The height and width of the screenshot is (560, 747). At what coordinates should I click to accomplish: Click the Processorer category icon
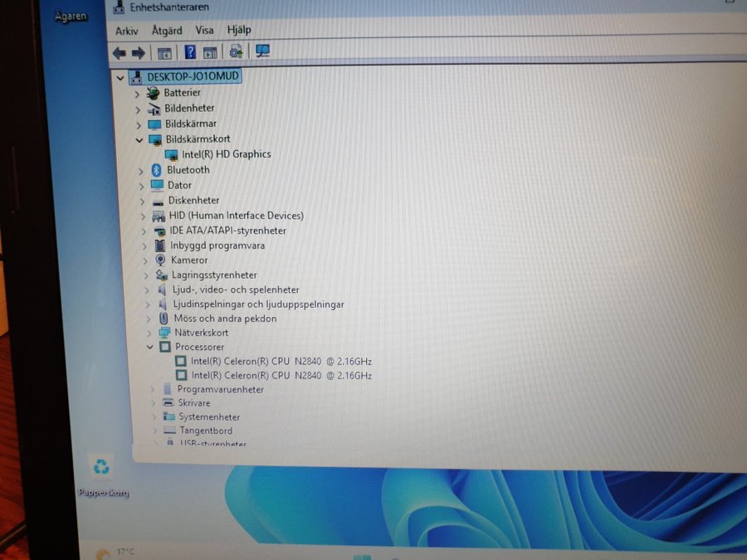pos(165,347)
